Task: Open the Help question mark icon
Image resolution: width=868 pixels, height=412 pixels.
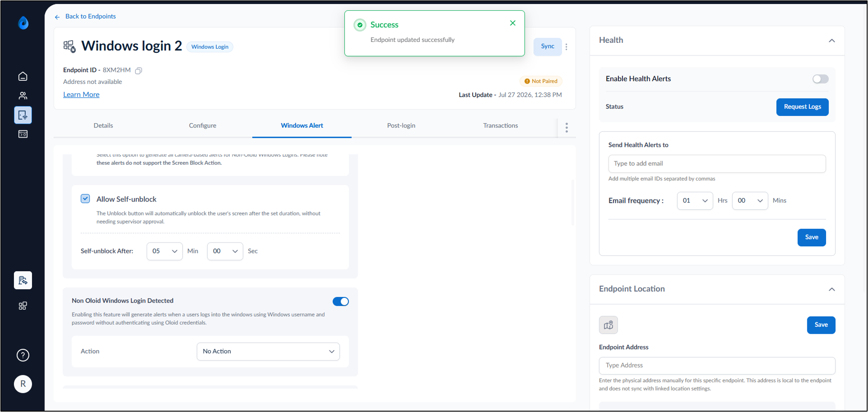Action: (x=23, y=355)
